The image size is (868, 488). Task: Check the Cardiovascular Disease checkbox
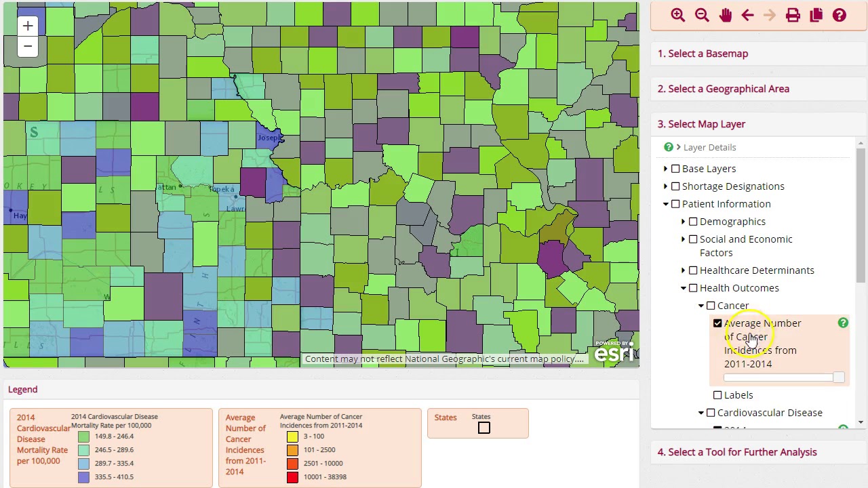711,413
